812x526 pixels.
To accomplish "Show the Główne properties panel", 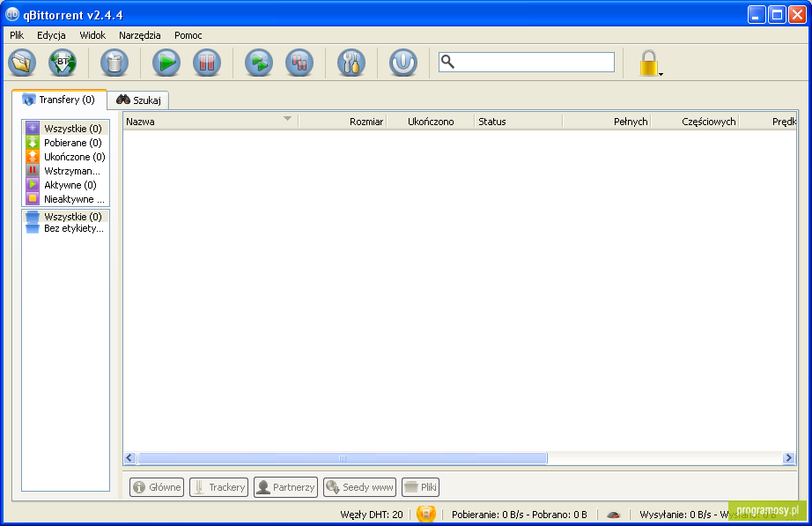I will (157, 487).
